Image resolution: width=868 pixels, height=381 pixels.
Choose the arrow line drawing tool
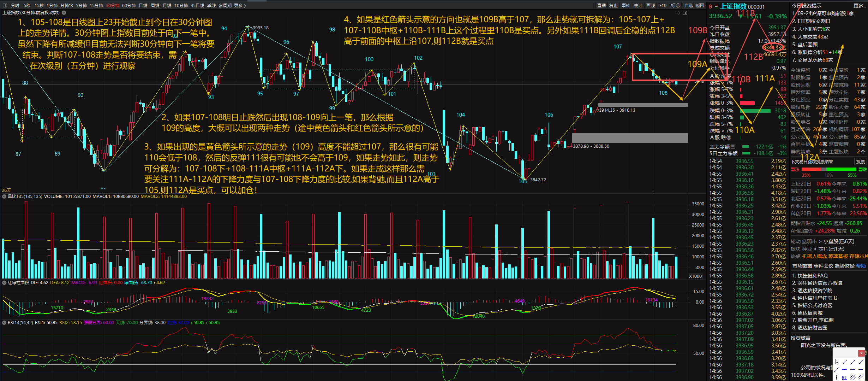(x=861, y=362)
